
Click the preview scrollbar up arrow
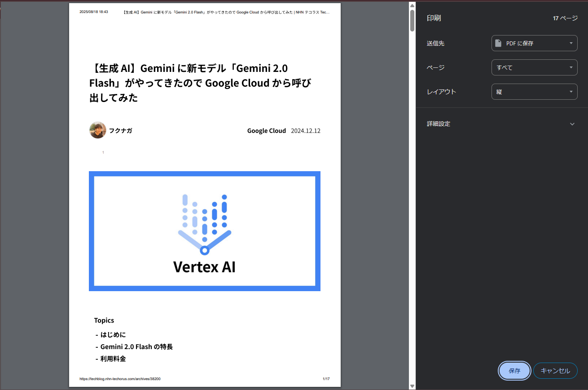coord(412,5)
